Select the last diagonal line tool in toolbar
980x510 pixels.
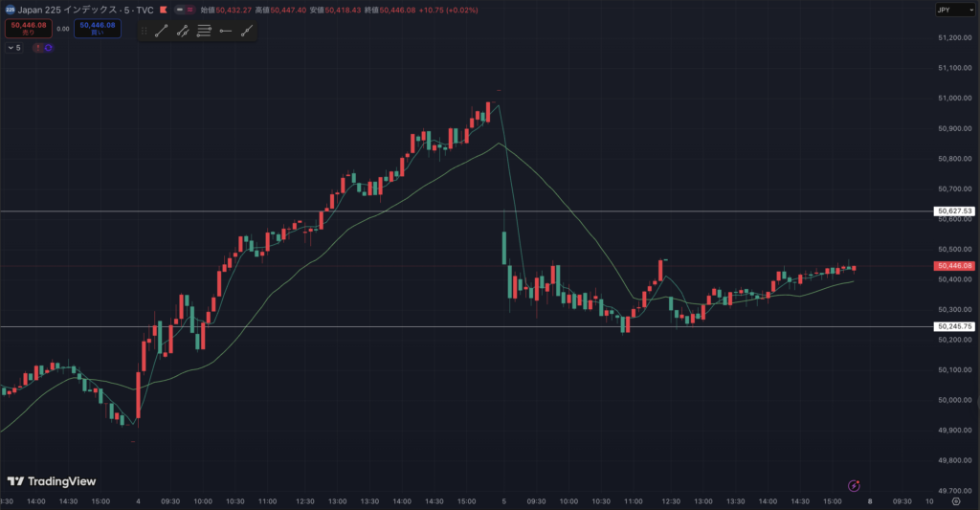(x=247, y=31)
